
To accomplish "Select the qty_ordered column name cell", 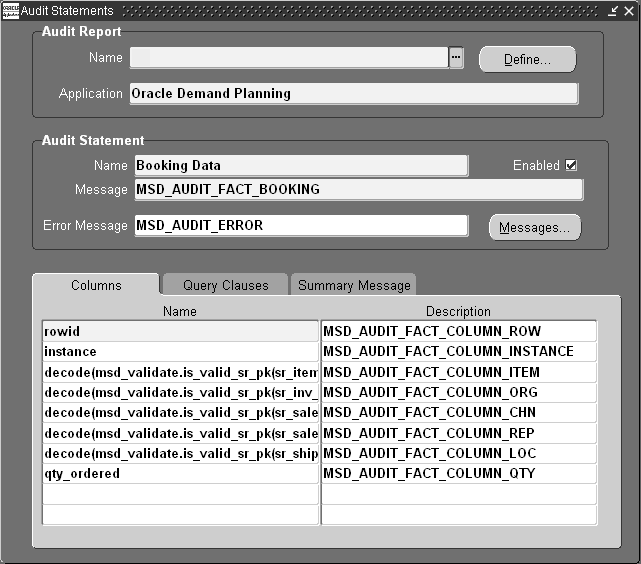I will point(180,474).
